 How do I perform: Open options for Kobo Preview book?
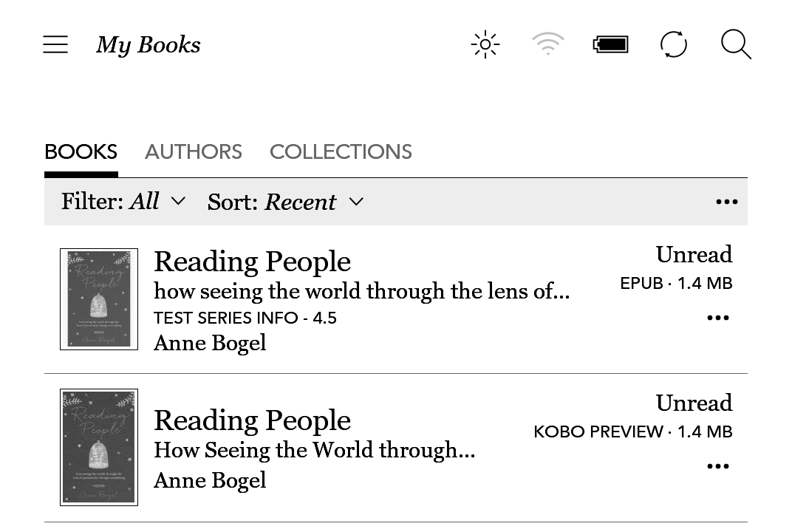717,466
